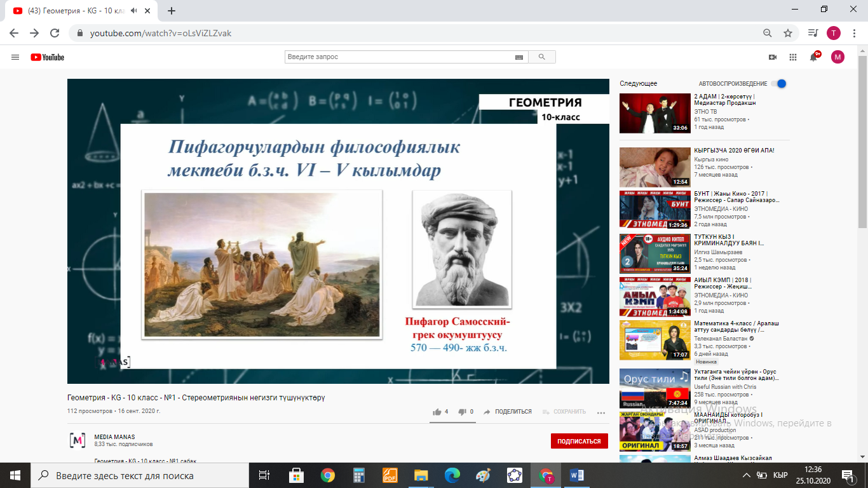The width and height of the screenshot is (868, 488).
Task: Show hidden system tray icons
Action: 747,475
